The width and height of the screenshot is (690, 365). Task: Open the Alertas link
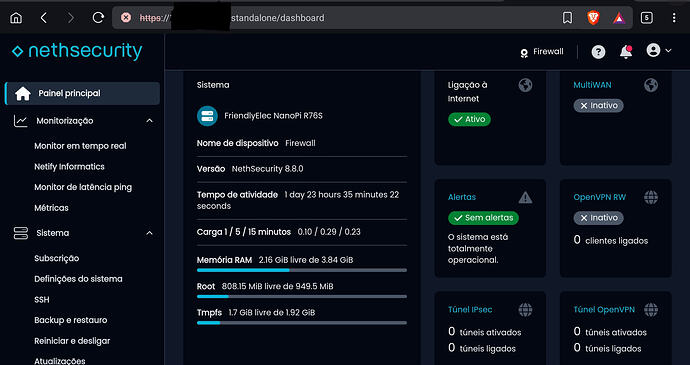462,197
